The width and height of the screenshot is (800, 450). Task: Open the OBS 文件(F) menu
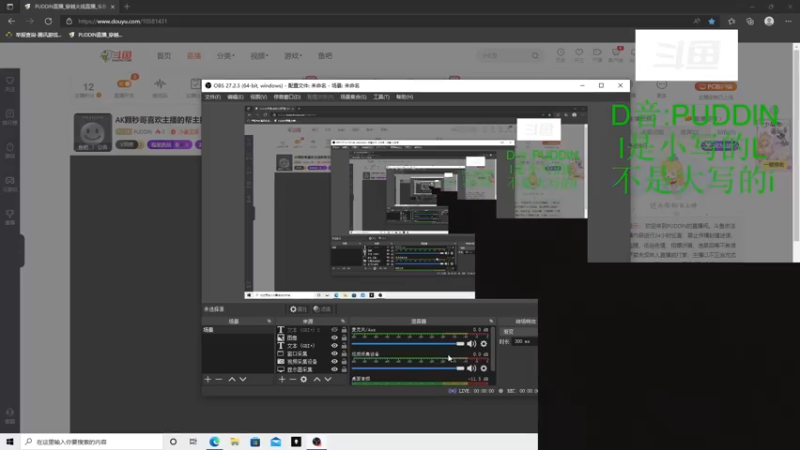point(213,97)
